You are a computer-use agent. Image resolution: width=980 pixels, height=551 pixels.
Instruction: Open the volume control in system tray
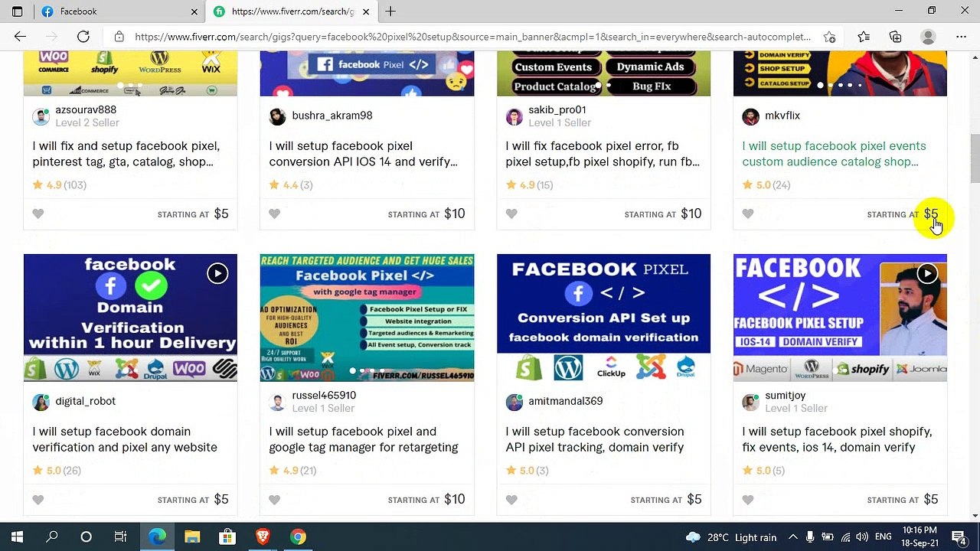[862, 537]
